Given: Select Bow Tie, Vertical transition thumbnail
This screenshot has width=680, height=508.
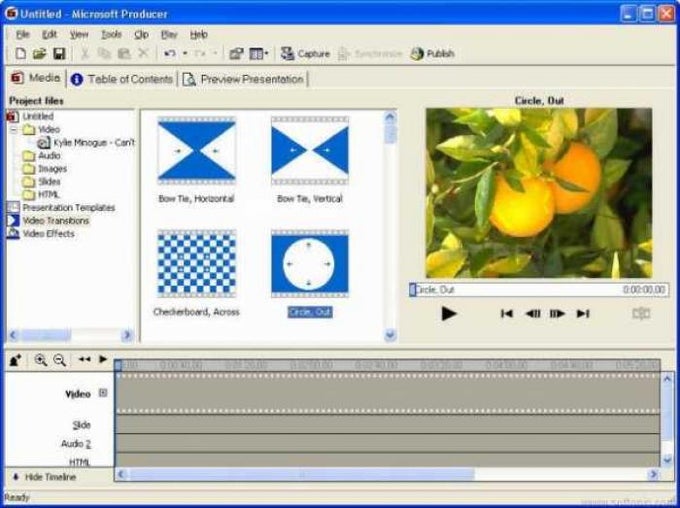Looking at the screenshot, I should pos(310,151).
